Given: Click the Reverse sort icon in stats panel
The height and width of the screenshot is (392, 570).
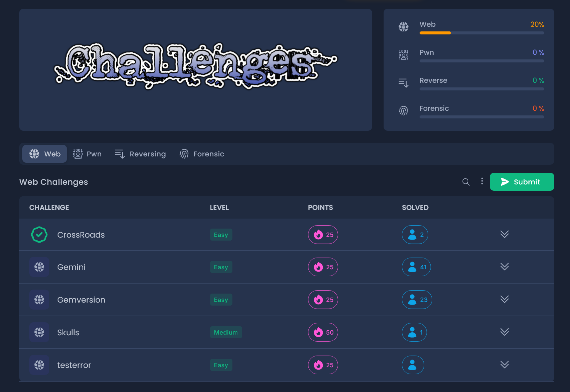Looking at the screenshot, I should tap(403, 83).
